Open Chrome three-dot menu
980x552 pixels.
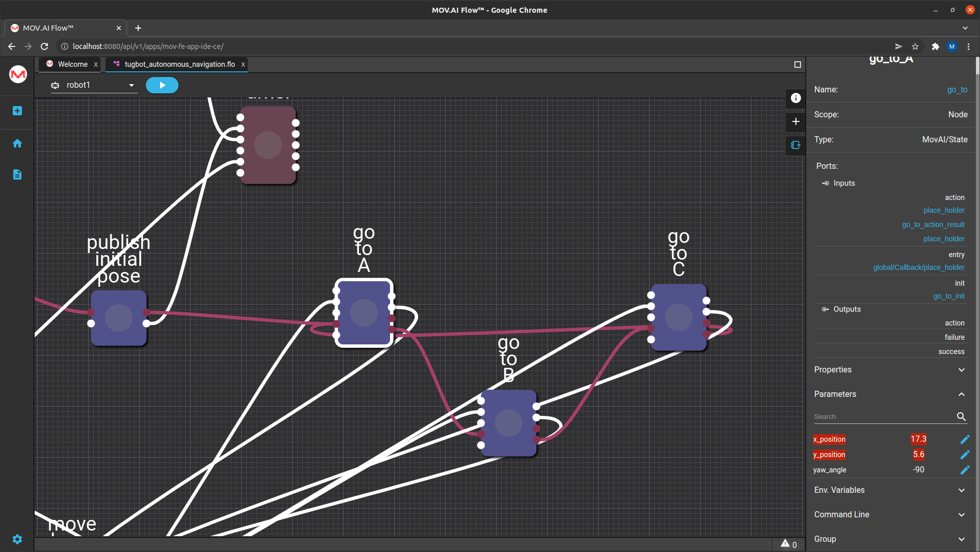(968, 46)
